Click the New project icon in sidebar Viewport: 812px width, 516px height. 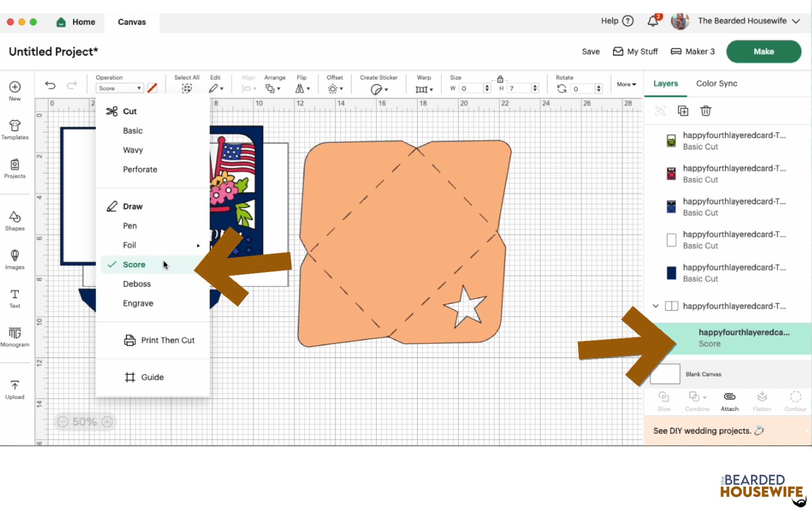tap(15, 87)
